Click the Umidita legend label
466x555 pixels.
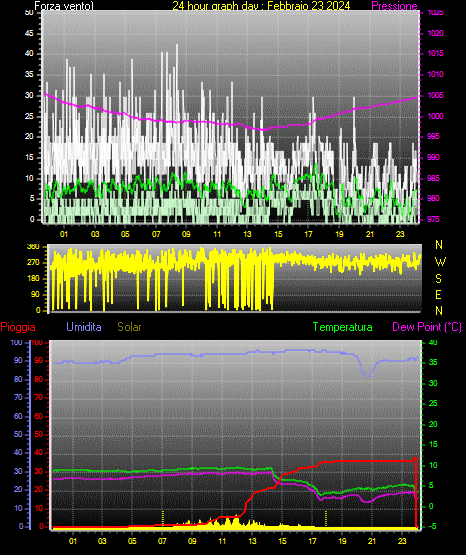tap(84, 327)
